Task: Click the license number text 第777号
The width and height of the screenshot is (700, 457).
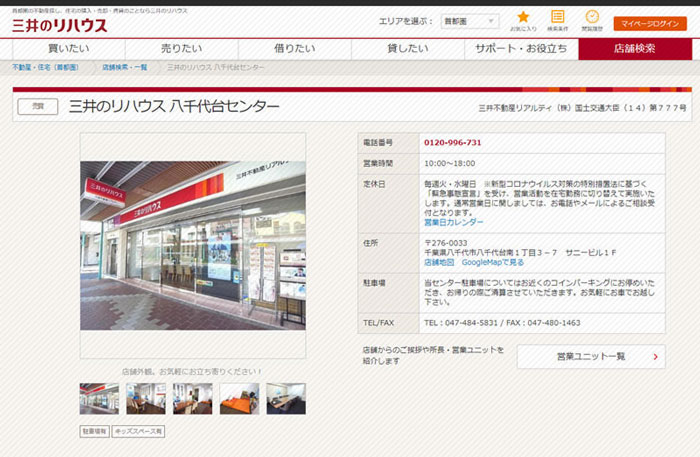Action: pyautogui.click(x=667, y=108)
